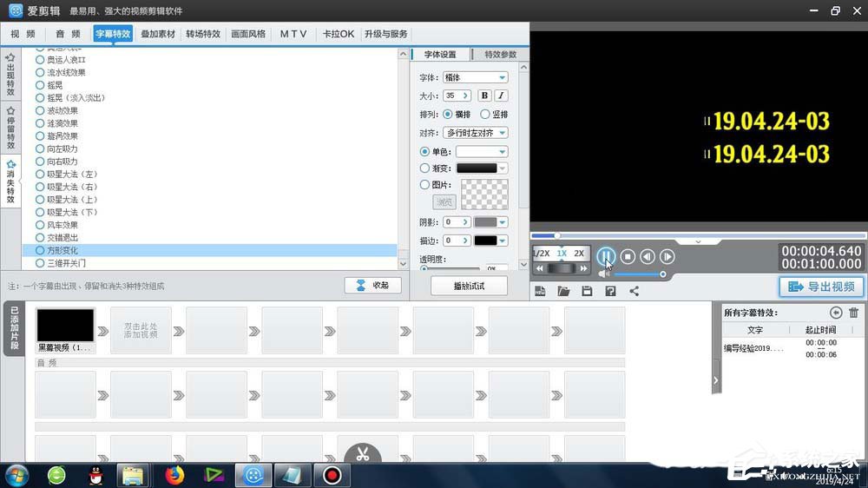Image resolution: width=868 pixels, height=488 pixels.
Task: Open File Explorer from the taskbar
Action: click(133, 475)
